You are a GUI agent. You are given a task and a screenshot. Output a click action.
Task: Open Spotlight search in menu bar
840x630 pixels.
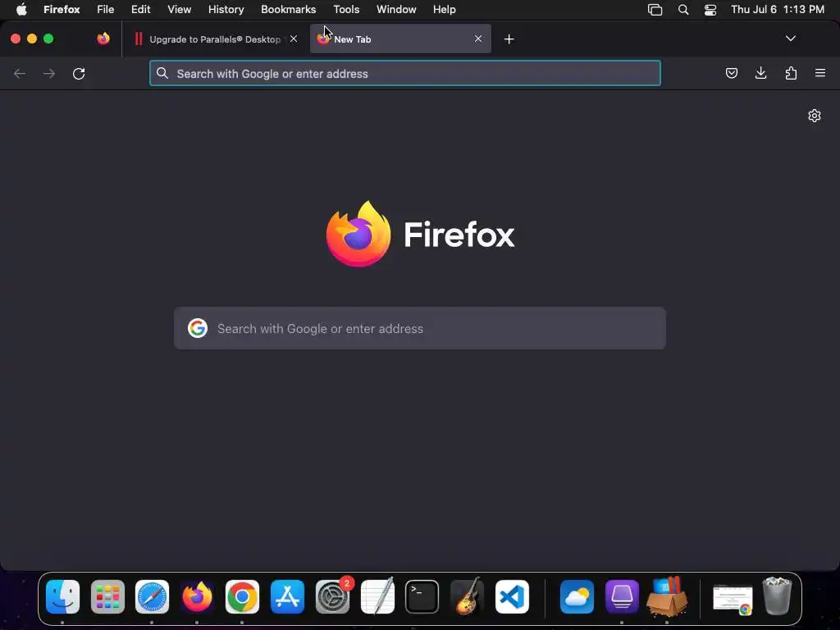(683, 10)
